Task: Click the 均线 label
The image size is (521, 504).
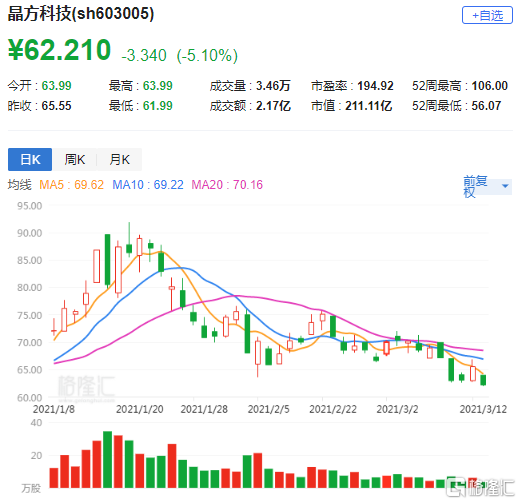Action: click(19, 184)
